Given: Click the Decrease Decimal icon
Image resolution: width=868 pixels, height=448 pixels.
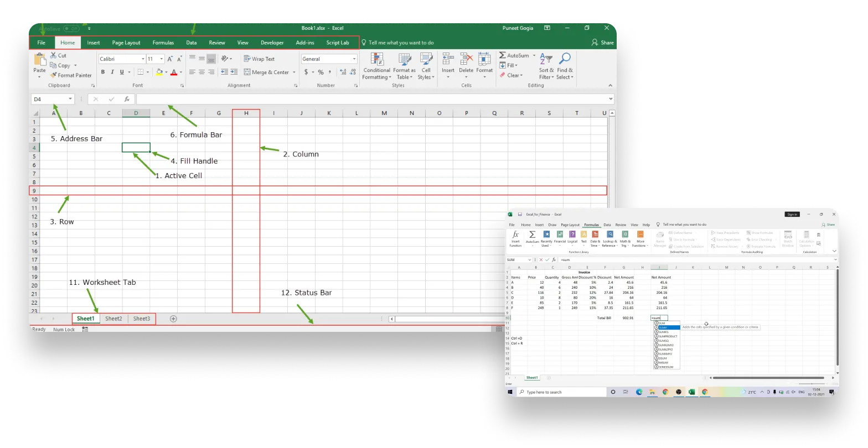Looking at the screenshot, I should pyautogui.click(x=353, y=72).
